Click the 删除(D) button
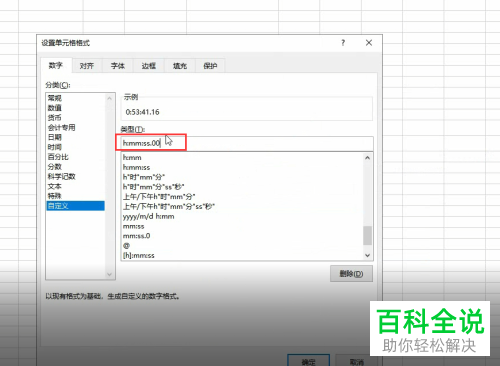This screenshot has height=366, width=500. (351, 274)
